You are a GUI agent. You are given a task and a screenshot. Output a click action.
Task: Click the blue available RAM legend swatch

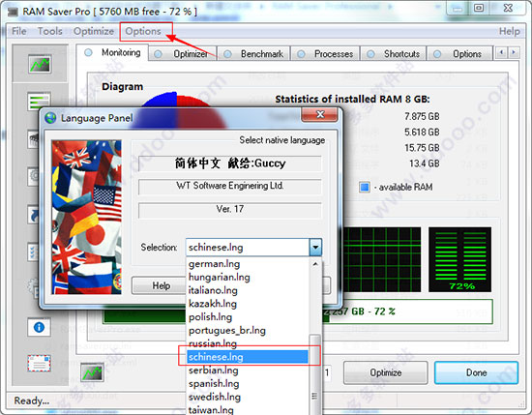365,187
